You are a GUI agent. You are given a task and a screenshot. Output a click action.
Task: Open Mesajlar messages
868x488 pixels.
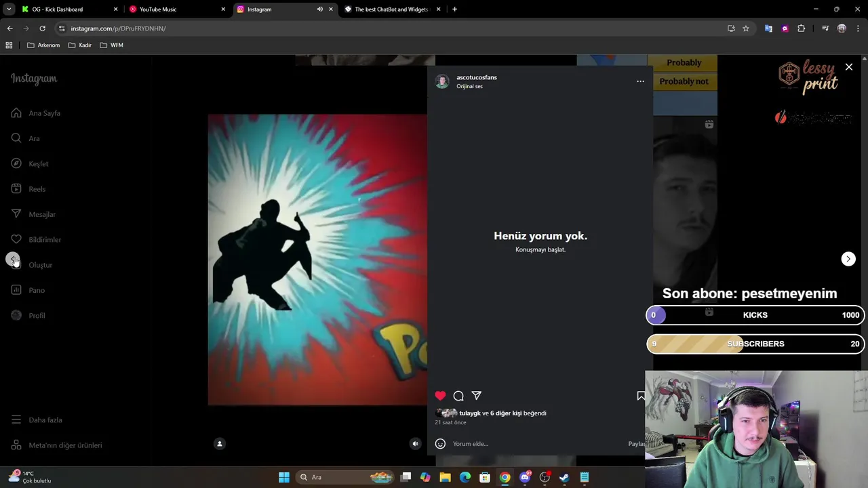(33, 214)
